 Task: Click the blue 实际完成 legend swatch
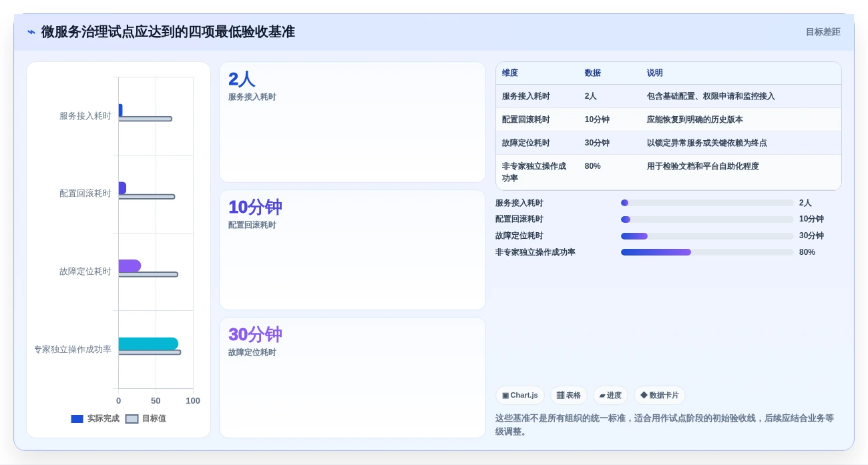point(77,419)
